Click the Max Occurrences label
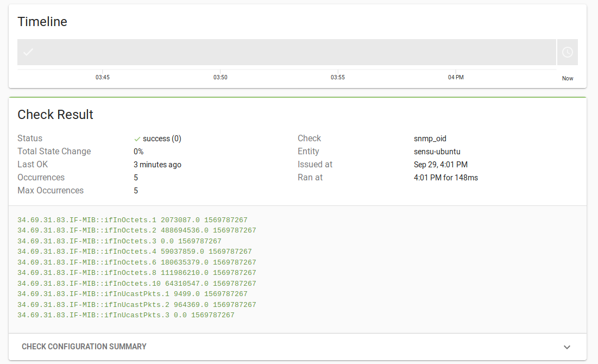 point(51,190)
